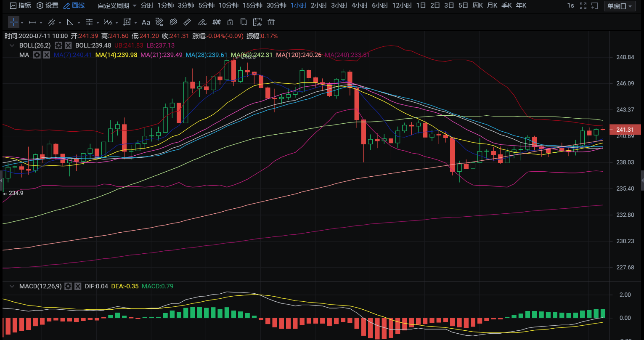Click the trash icon to delete drawings
This screenshot has height=340, width=644.
[272, 22]
